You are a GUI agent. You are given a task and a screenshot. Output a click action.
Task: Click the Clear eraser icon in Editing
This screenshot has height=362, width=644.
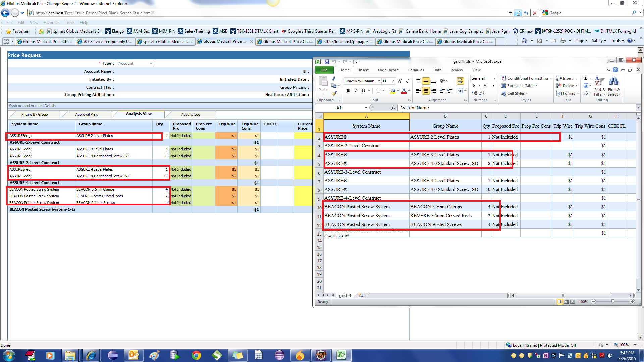(586, 93)
